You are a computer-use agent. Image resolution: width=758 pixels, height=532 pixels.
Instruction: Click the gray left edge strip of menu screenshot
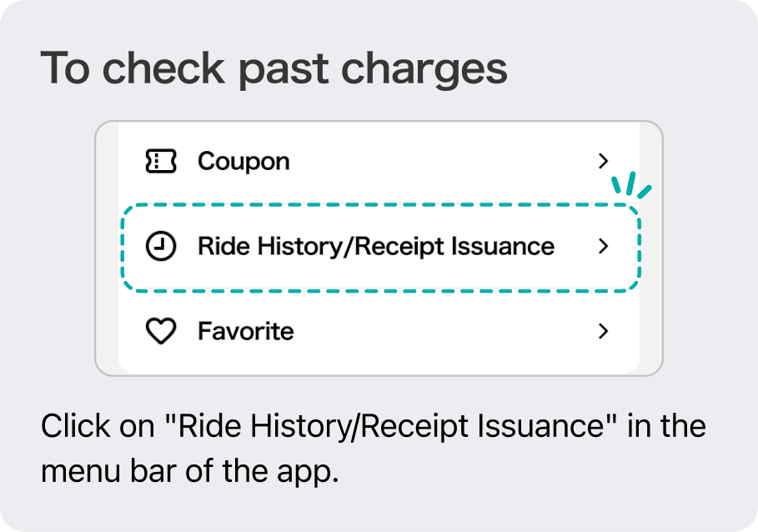point(108,248)
